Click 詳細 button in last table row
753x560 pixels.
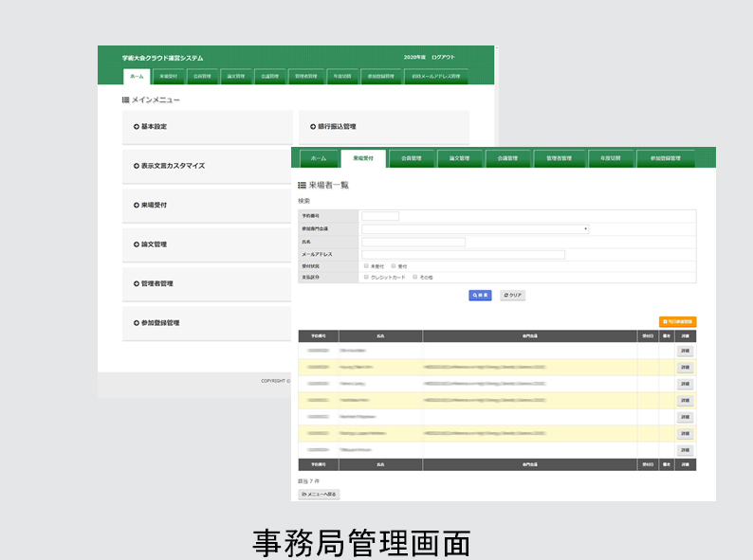[x=686, y=450]
